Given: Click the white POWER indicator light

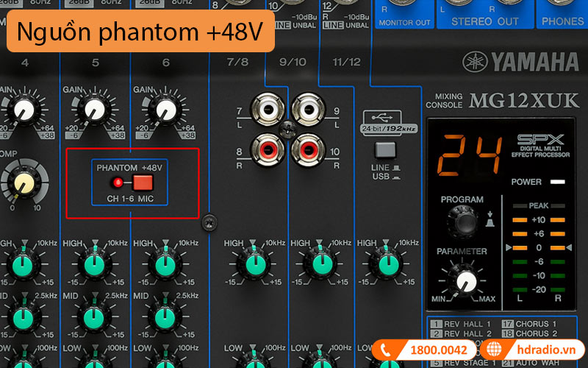Looking at the screenshot, I should [x=558, y=182].
